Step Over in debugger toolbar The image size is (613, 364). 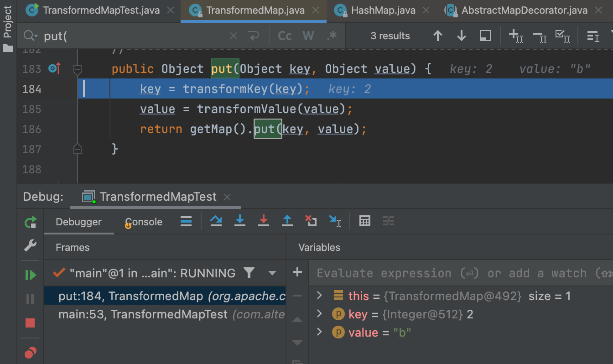point(216,221)
